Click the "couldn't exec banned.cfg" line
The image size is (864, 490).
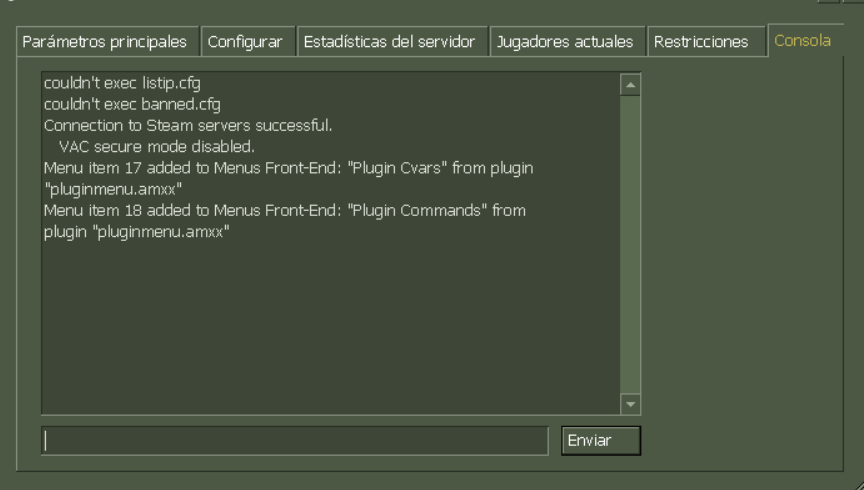click(x=132, y=102)
